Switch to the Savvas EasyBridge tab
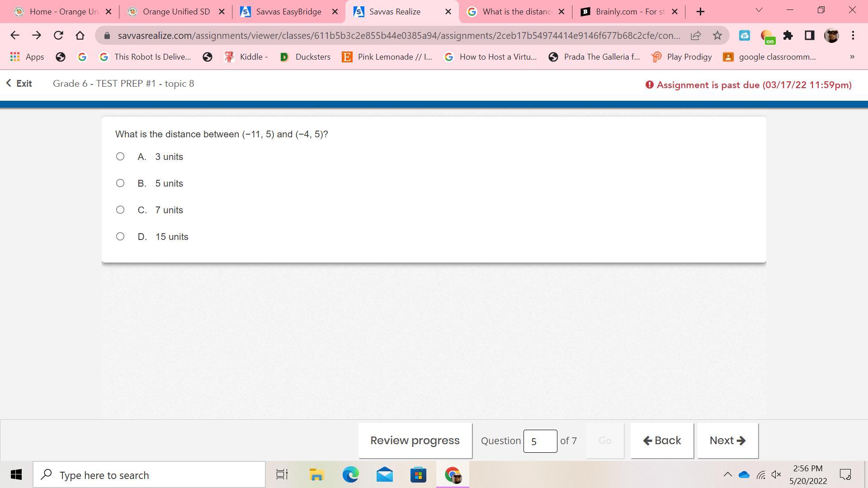Image resolution: width=868 pixels, height=488 pixels. (x=288, y=12)
